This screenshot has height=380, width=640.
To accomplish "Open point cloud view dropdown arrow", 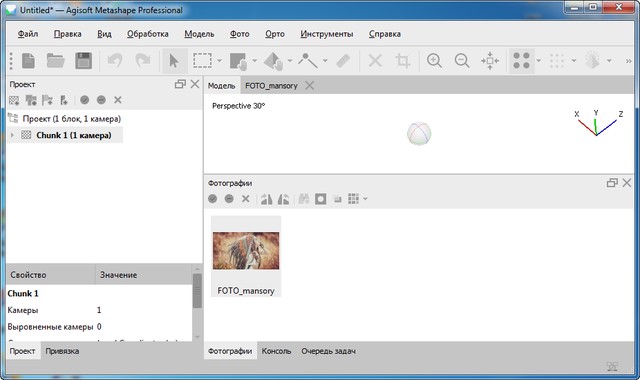I will pos(539,61).
